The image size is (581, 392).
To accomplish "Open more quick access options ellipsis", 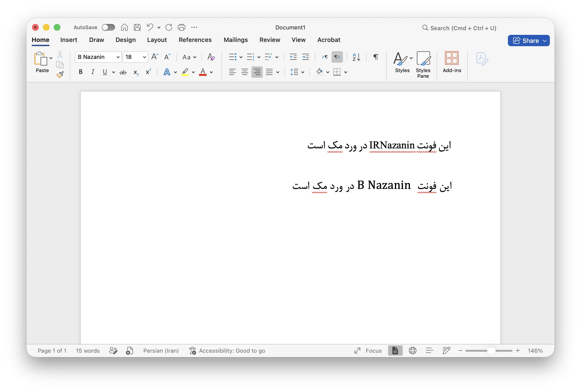I will [x=194, y=27].
